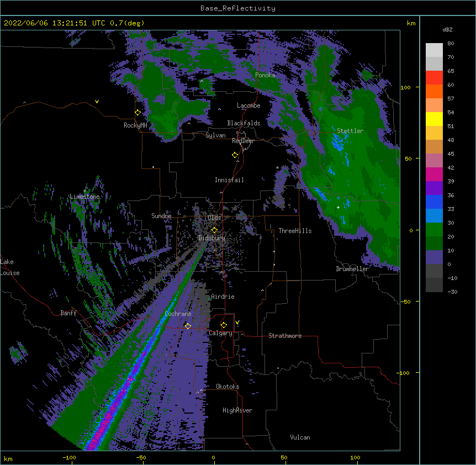
Task: Click the -30 value label in legend
Action: click(x=452, y=292)
